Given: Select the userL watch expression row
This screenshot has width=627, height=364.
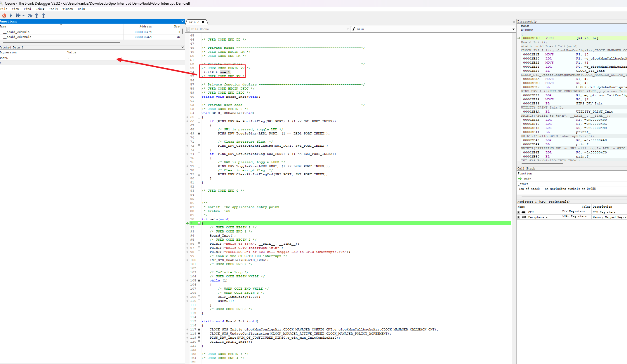Looking at the screenshot, I should pyautogui.click(x=92, y=58).
